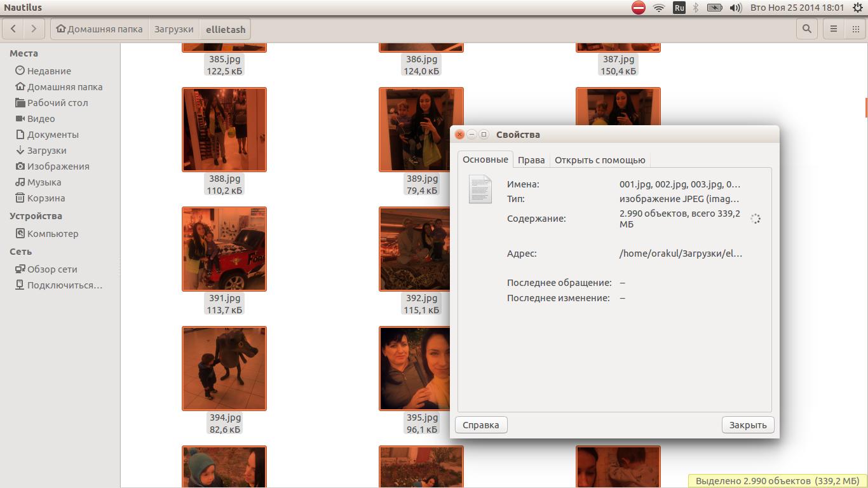
Task: Open Домашняя папка in the sidebar
Action: point(60,87)
